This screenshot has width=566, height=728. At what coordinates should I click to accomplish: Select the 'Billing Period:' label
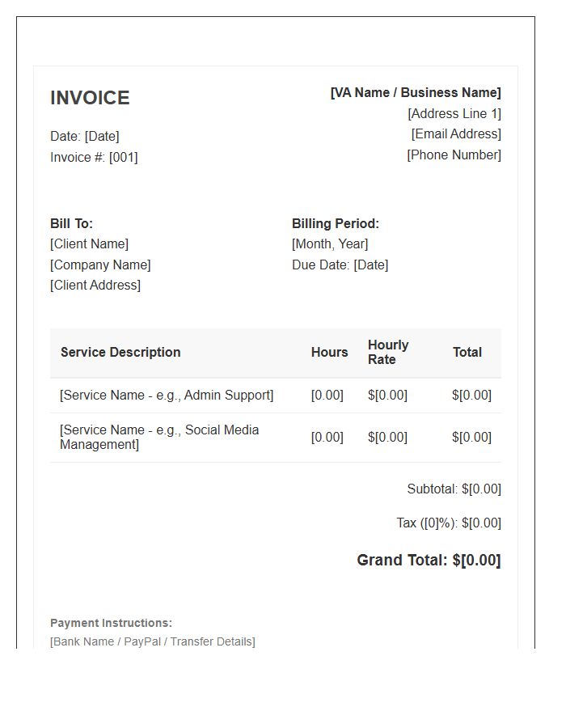point(336,223)
